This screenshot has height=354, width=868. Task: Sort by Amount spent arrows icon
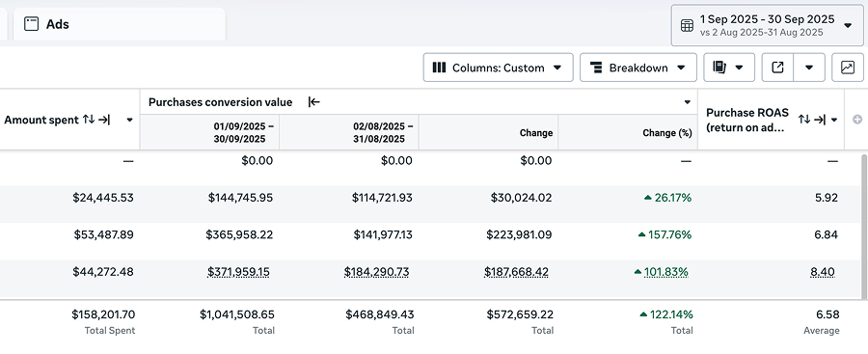tap(89, 119)
